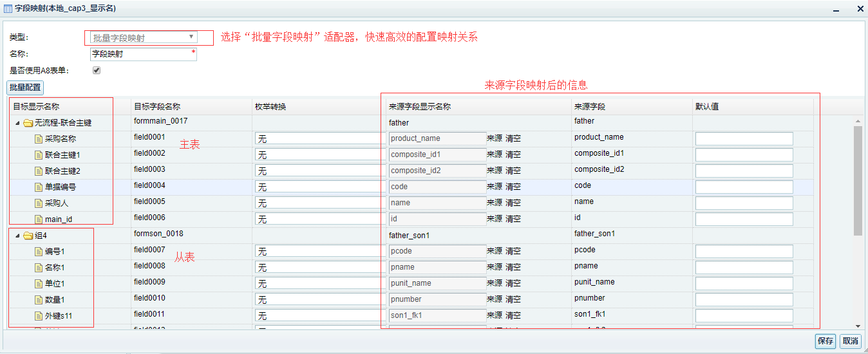Click the 默认值 input for code

pyautogui.click(x=744, y=187)
